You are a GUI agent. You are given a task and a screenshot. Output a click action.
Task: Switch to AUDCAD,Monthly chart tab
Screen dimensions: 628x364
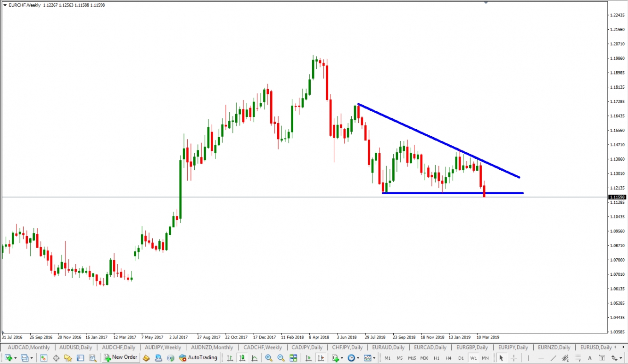[29, 347]
